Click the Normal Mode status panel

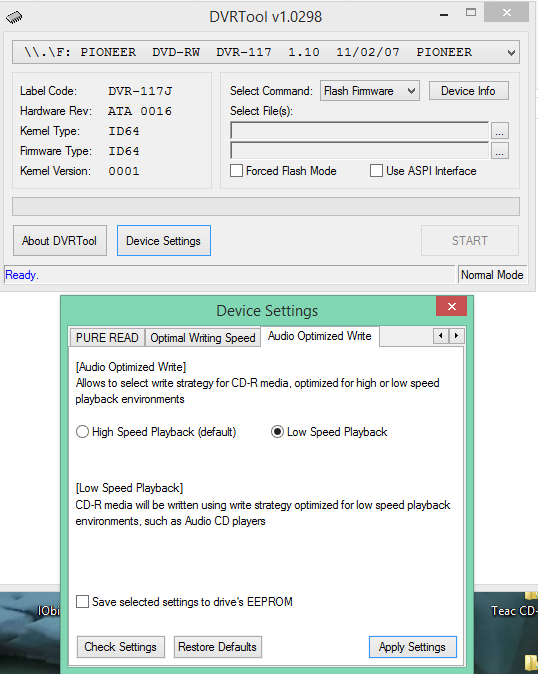click(x=492, y=275)
